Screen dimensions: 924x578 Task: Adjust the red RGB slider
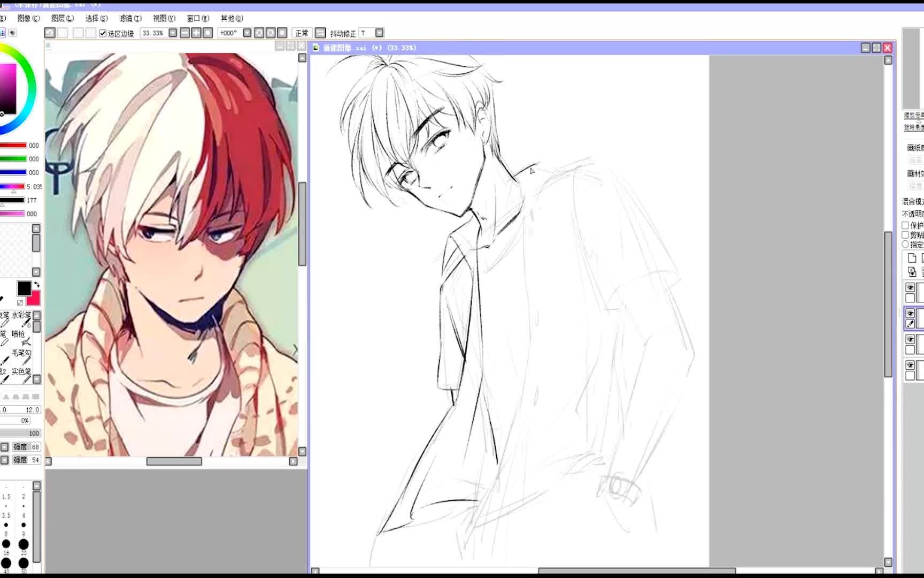tap(13, 145)
